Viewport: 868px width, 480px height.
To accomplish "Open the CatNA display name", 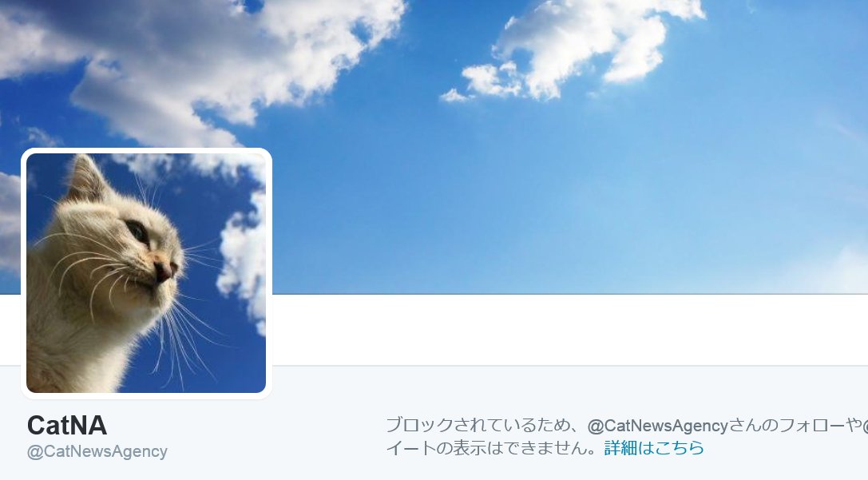I will coord(67,425).
